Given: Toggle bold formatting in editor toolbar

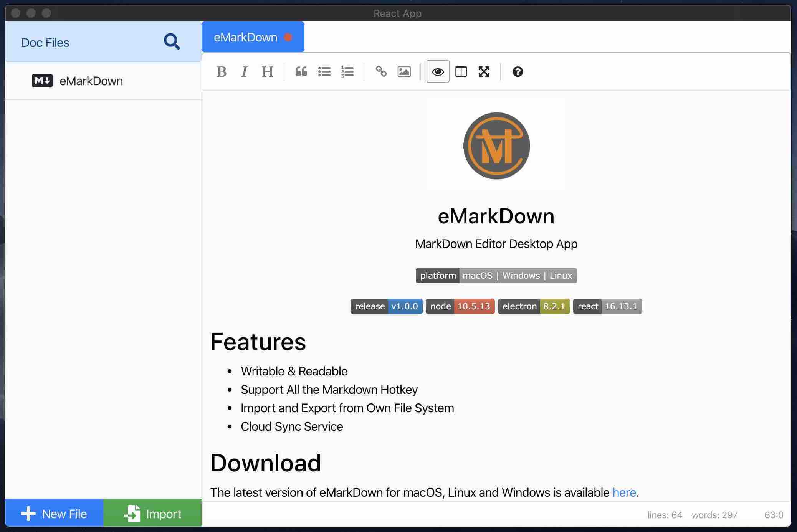Looking at the screenshot, I should (x=222, y=72).
